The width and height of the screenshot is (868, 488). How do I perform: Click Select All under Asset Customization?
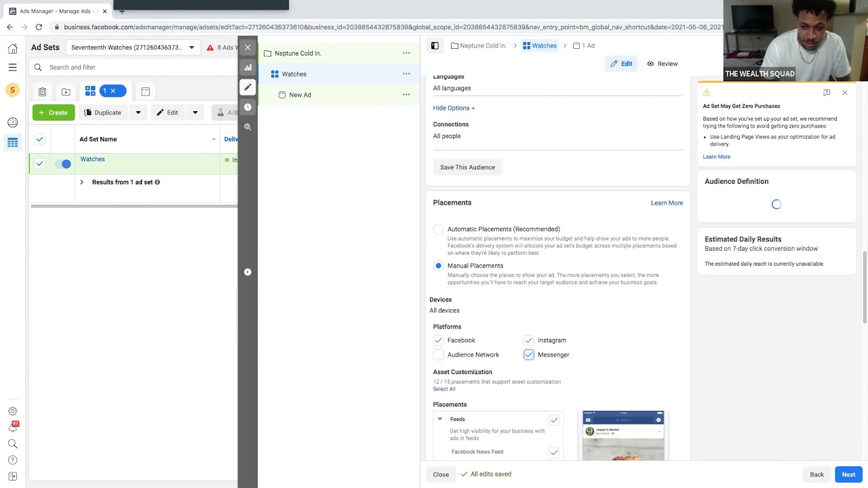click(444, 389)
